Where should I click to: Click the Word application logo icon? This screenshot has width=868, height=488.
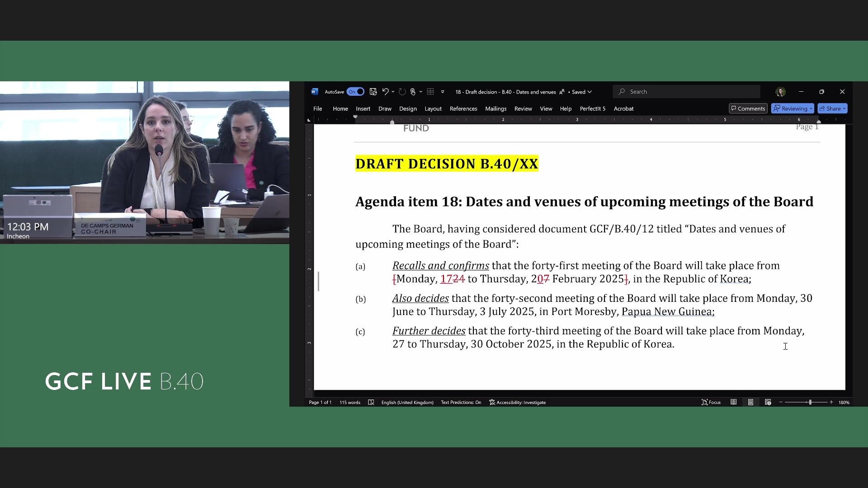(315, 92)
